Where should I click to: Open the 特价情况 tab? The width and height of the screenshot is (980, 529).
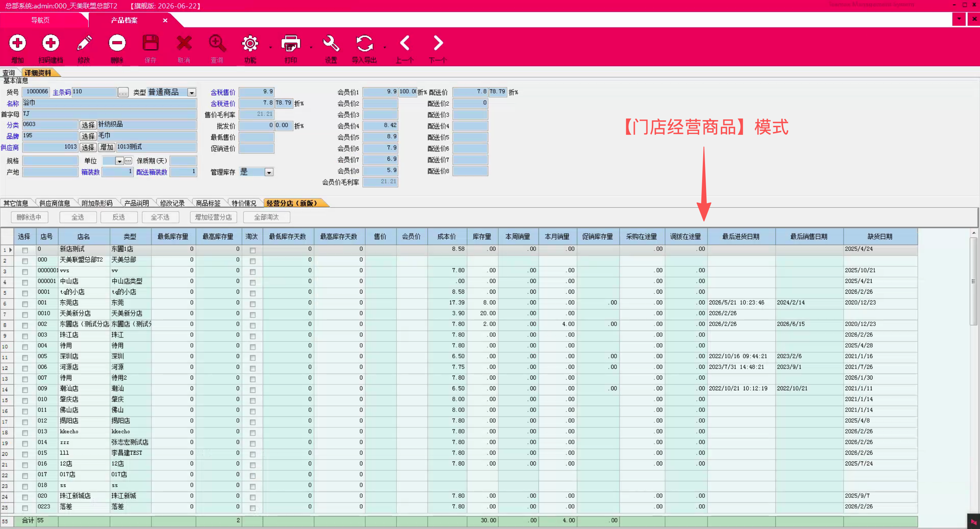click(244, 203)
